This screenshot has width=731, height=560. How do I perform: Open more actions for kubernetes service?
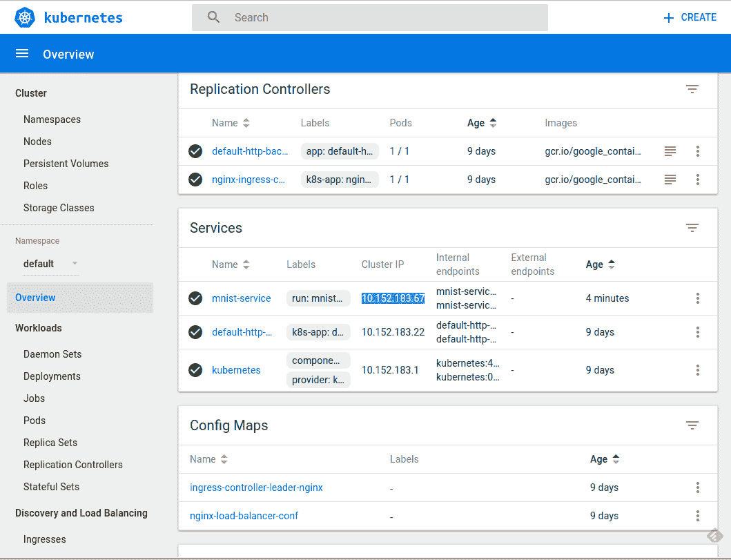[x=697, y=370]
